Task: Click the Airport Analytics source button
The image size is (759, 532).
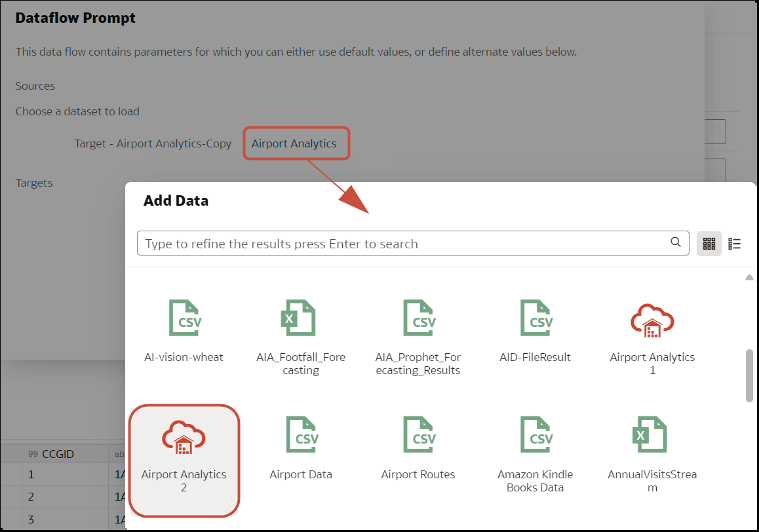Action: pyautogui.click(x=296, y=143)
